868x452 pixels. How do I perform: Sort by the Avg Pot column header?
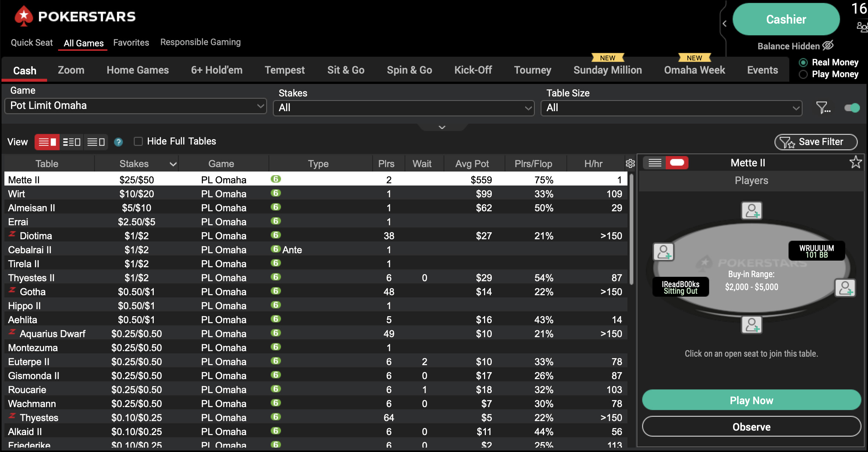click(x=472, y=164)
